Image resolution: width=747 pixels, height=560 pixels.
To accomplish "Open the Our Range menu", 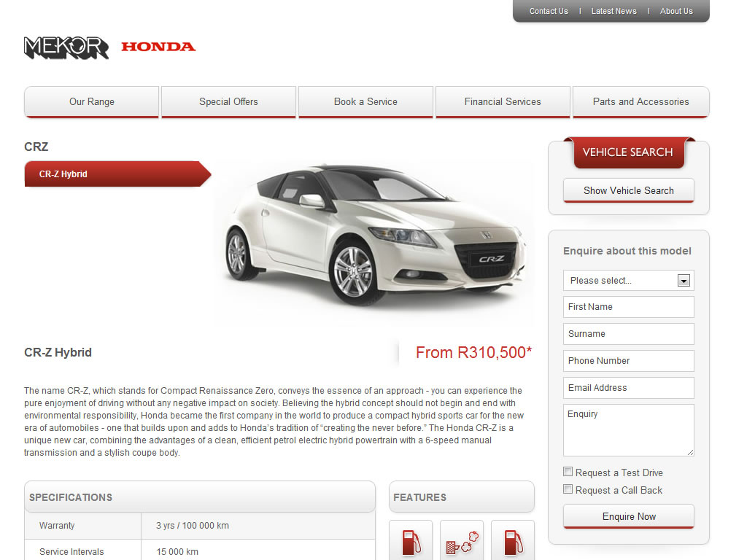I will coord(91,102).
